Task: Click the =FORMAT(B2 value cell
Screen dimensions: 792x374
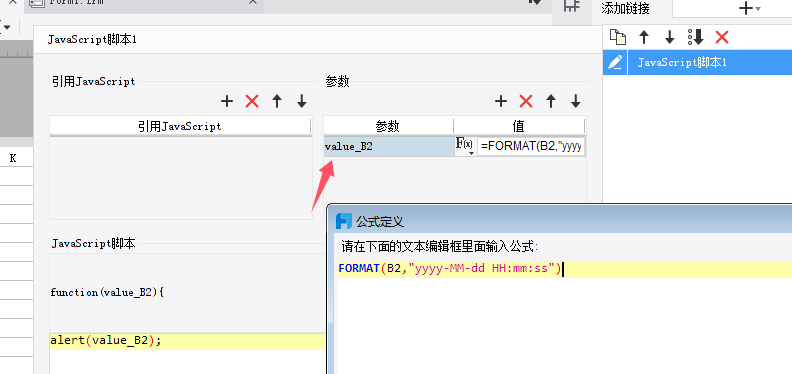Action: pyautogui.click(x=531, y=147)
